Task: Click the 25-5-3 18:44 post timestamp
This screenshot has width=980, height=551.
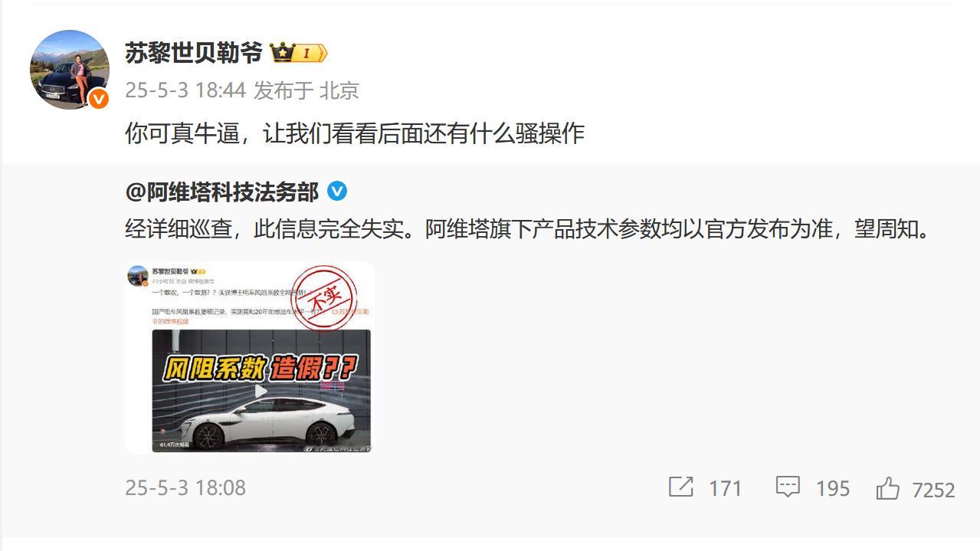Action: click(x=185, y=90)
